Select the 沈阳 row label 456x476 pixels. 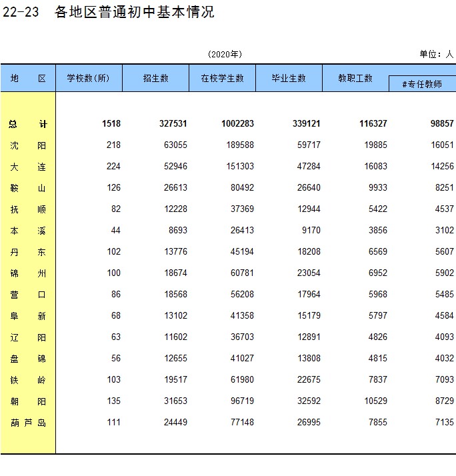click(x=28, y=145)
